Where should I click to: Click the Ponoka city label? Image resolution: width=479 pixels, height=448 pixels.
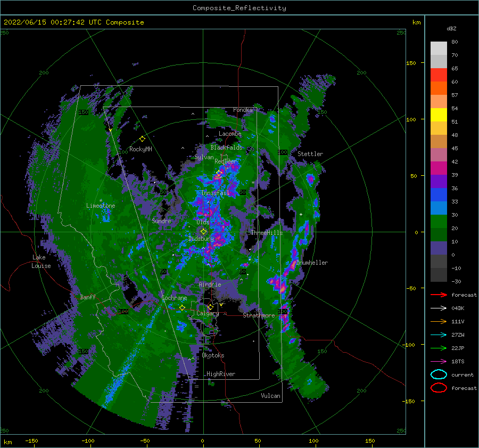click(243, 110)
